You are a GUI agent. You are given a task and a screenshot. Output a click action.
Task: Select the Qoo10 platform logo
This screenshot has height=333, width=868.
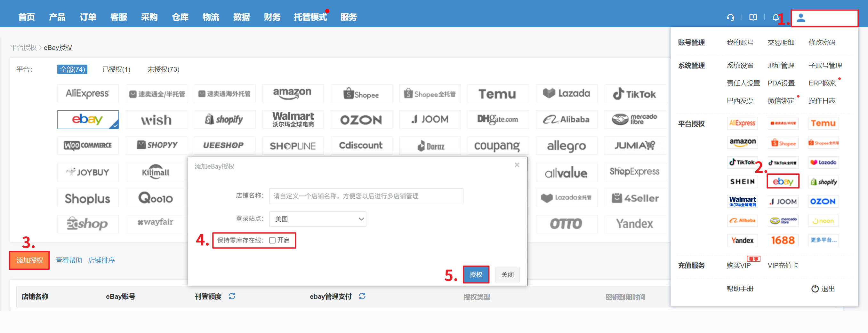[156, 198]
